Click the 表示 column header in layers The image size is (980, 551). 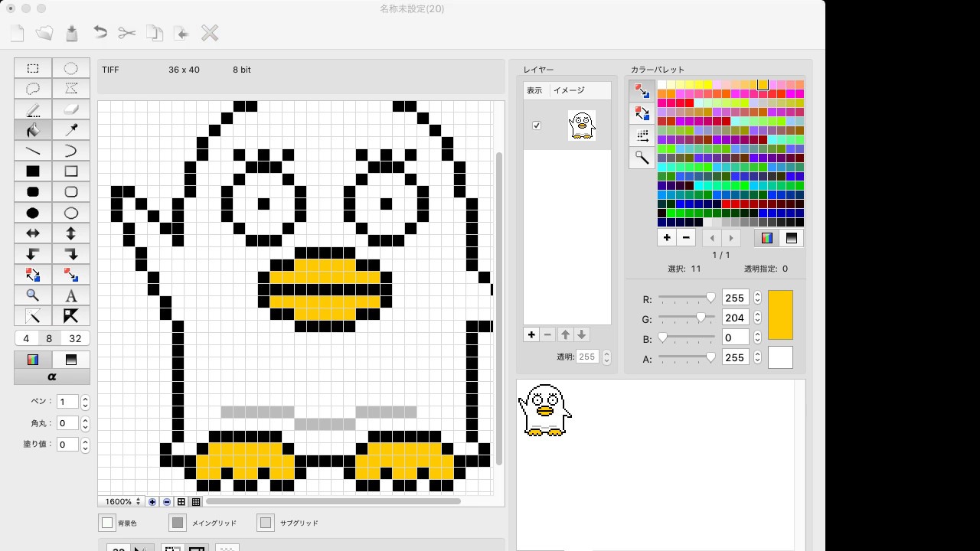pyautogui.click(x=534, y=90)
